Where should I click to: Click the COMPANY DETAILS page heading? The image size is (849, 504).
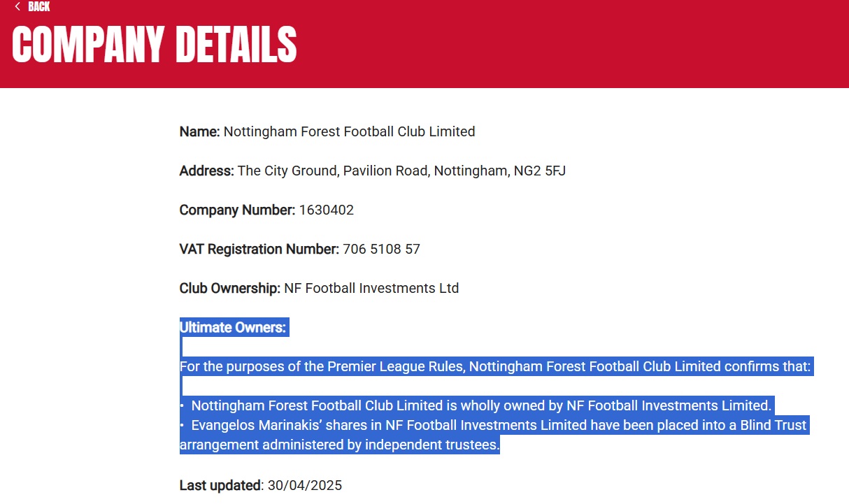click(x=155, y=45)
